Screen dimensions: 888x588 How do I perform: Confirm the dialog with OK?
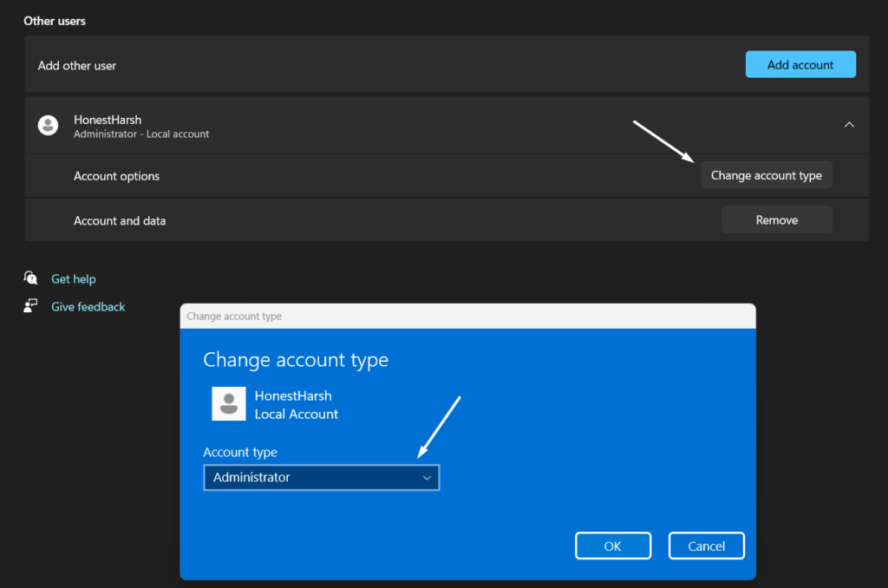(x=612, y=546)
